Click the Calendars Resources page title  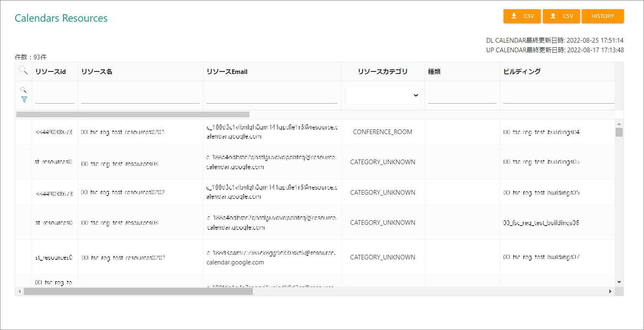point(61,18)
